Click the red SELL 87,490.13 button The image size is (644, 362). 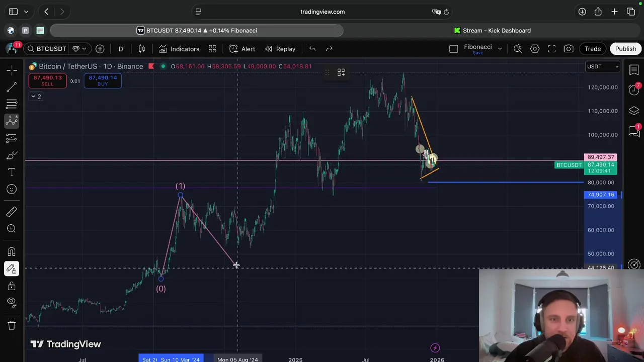pyautogui.click(x=47, y=80)
